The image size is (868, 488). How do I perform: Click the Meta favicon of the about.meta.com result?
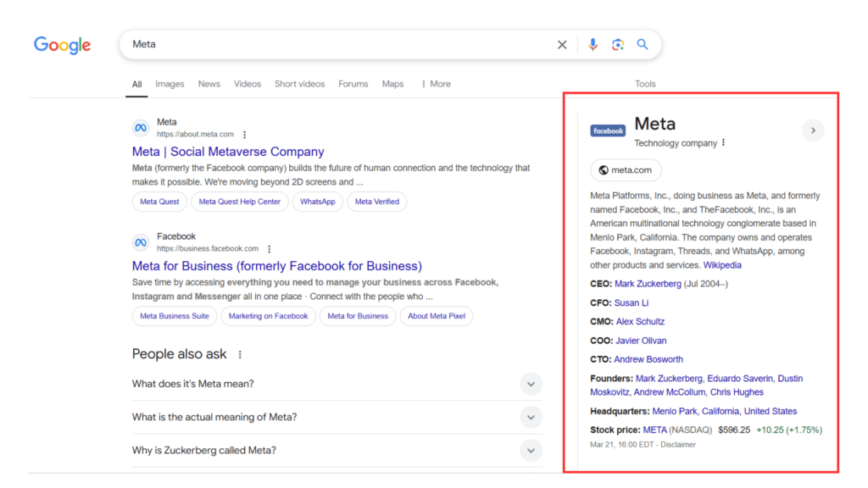pos(141,128)
